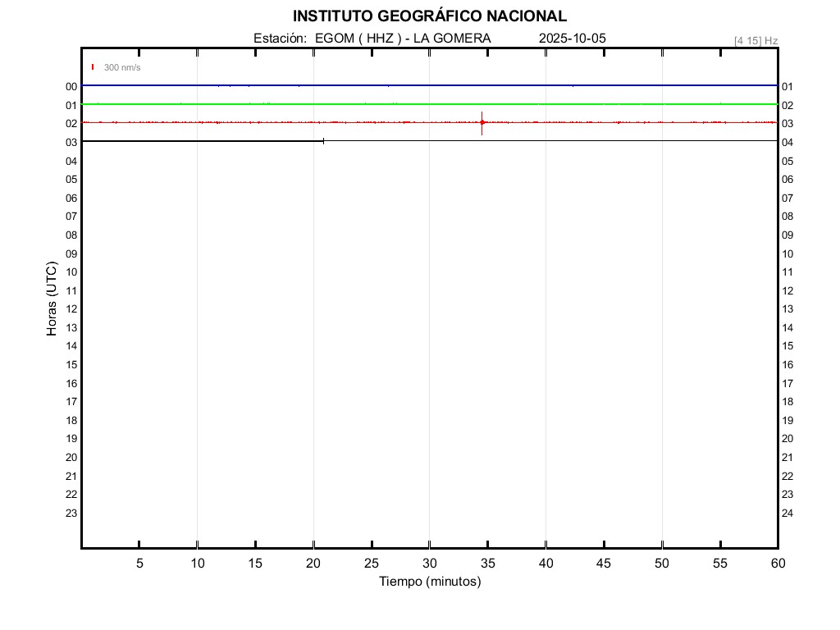This screenshot has height=630, width=840.
Task: Click the red 300 nm/s scale bar marker
Action: point(94,67)
